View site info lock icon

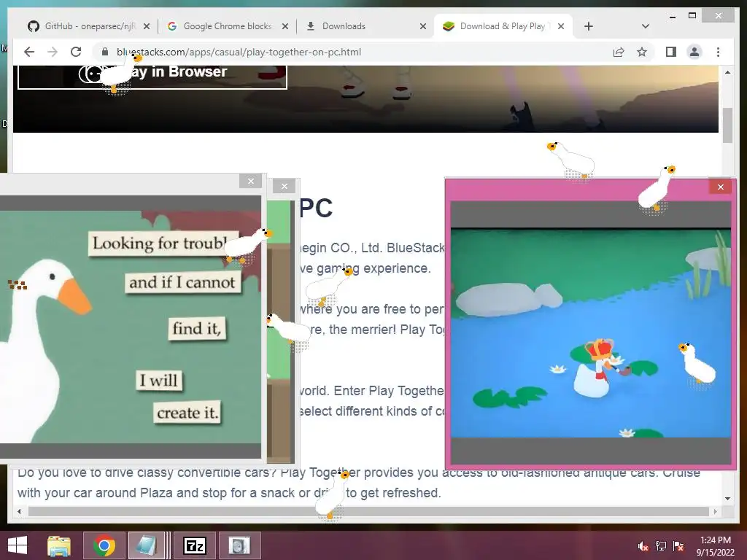coord(105,52)
